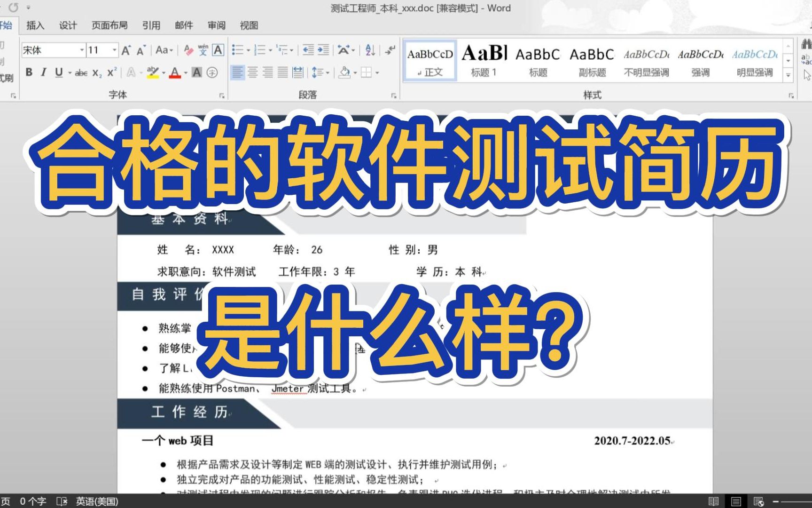This screenshot has width=812, height=508.
Task: Toggle strikethrough text
Action: pyautogui.click(x=81, y=72)
